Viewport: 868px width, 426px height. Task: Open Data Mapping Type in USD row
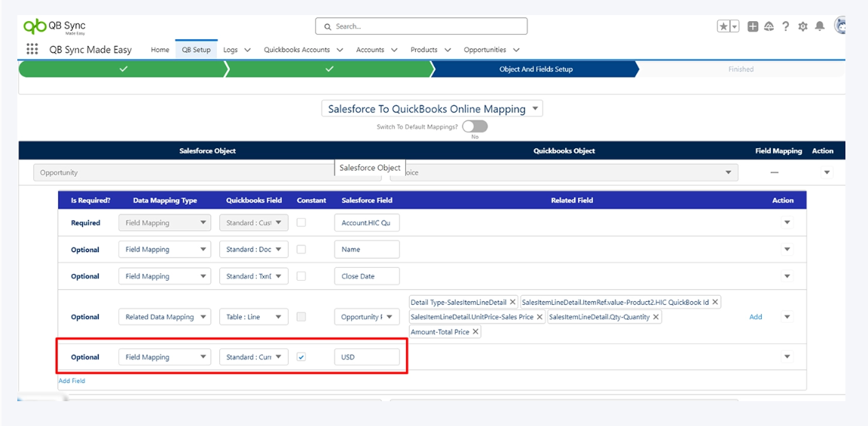pyautogui.click(x=164, y=358)
